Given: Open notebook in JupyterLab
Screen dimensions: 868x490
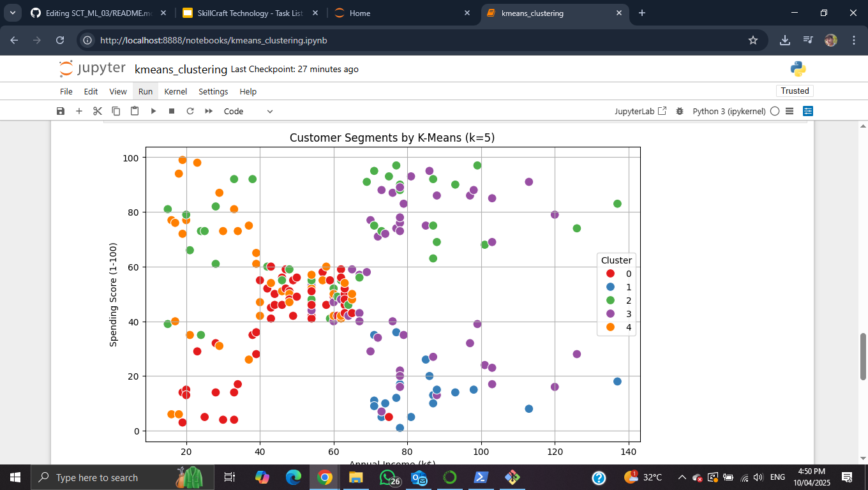Looking at the screenshot, I should (641, 111).
